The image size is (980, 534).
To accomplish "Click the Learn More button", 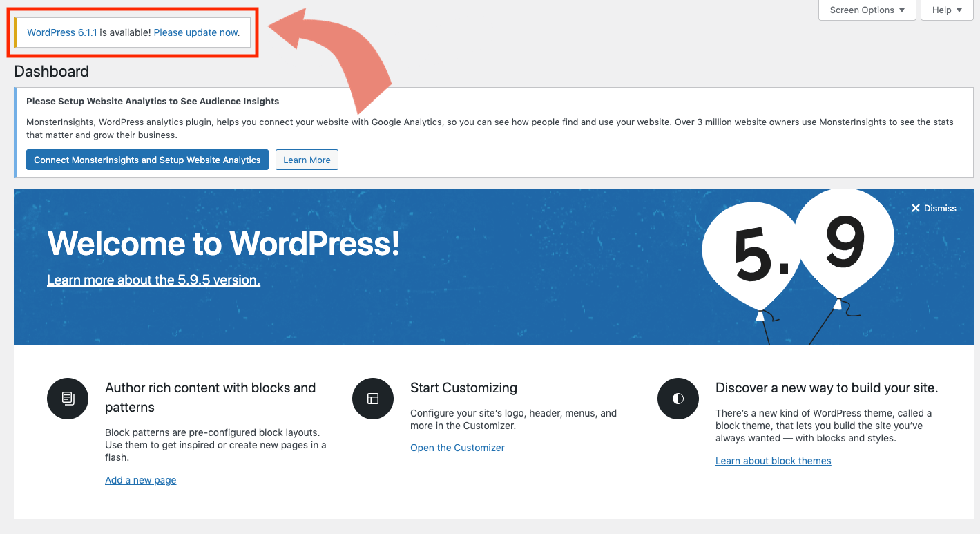I will (307, 160).
